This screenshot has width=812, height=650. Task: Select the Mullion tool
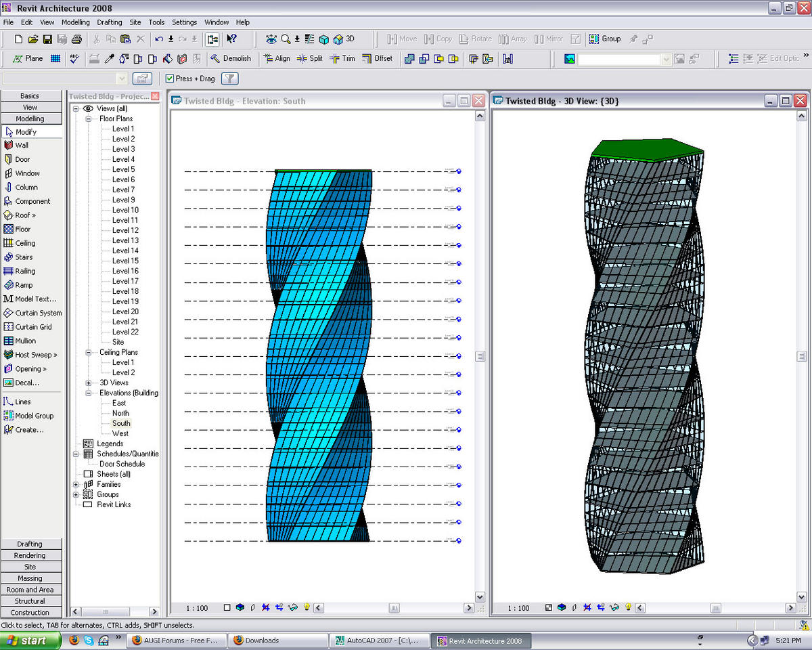click(x=25, y=341)
